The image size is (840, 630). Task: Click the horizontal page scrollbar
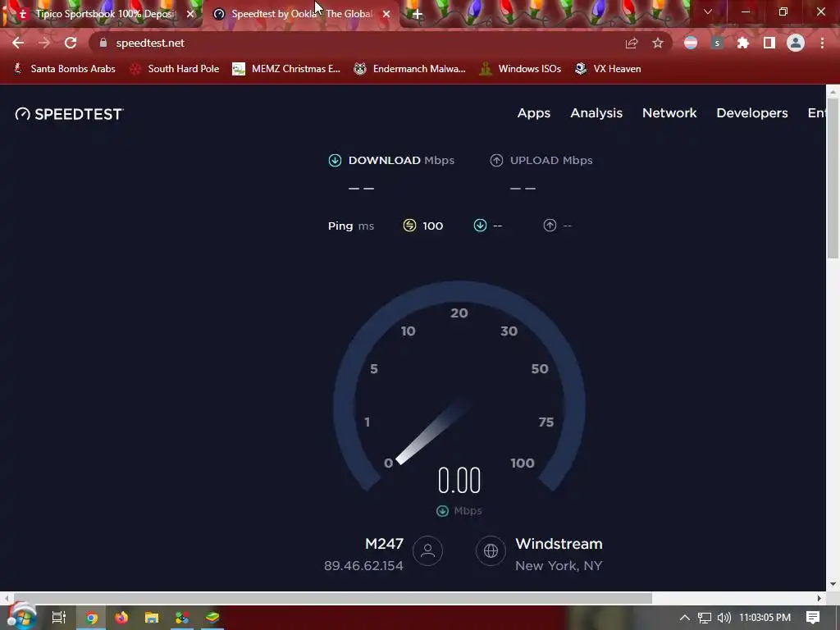click(333, 598)
